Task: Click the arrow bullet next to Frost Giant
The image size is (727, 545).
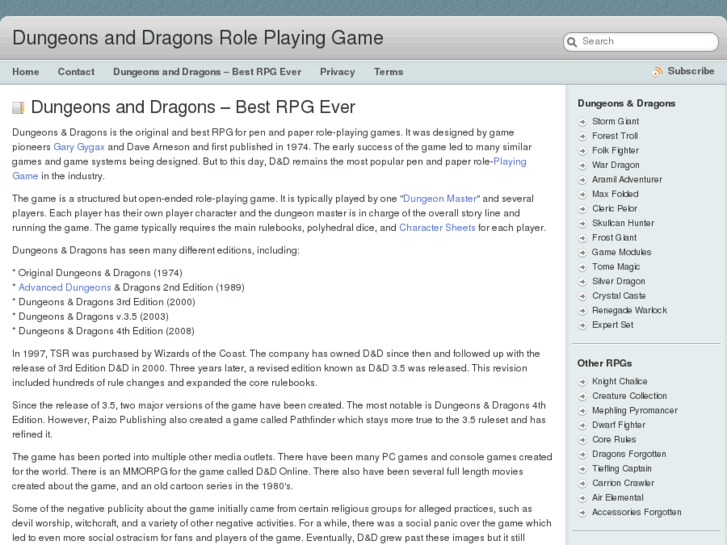Action: [582, 238]
